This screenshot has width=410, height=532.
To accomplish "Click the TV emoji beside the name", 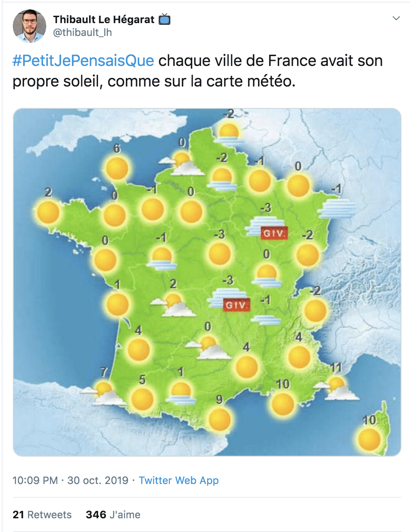I will tap(165, 19).
